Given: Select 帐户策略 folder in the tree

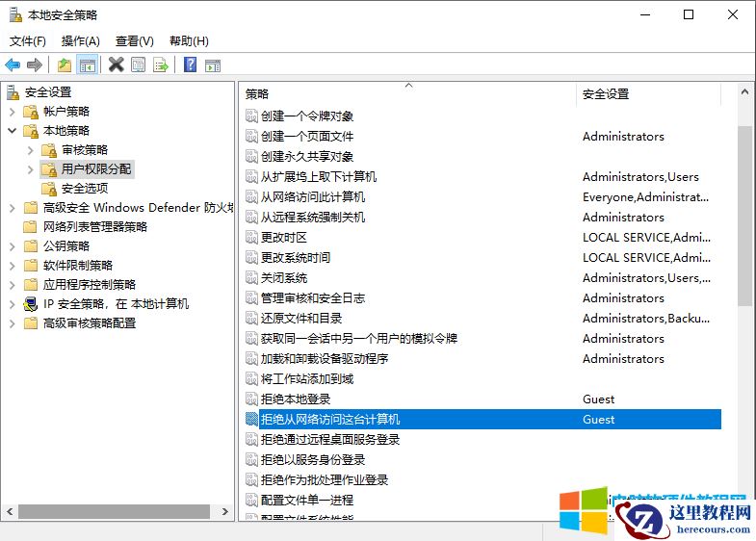Looking at the screenshot, I should point(66,112).
